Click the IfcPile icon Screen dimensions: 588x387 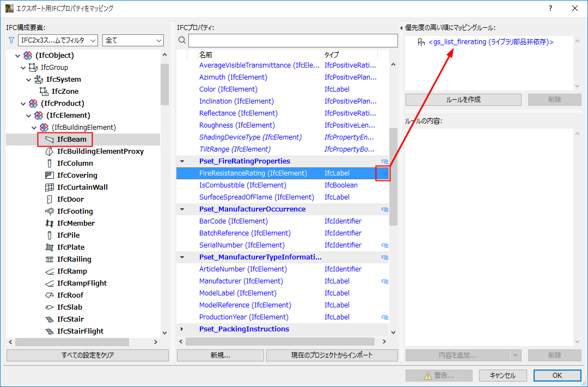(x=49, y=235)
